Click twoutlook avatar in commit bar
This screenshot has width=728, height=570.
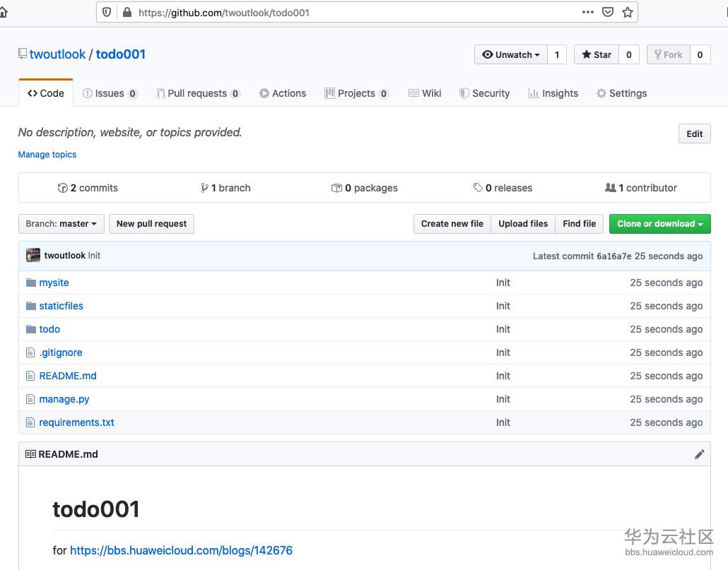pyautogui.click(x=33, y=255)
